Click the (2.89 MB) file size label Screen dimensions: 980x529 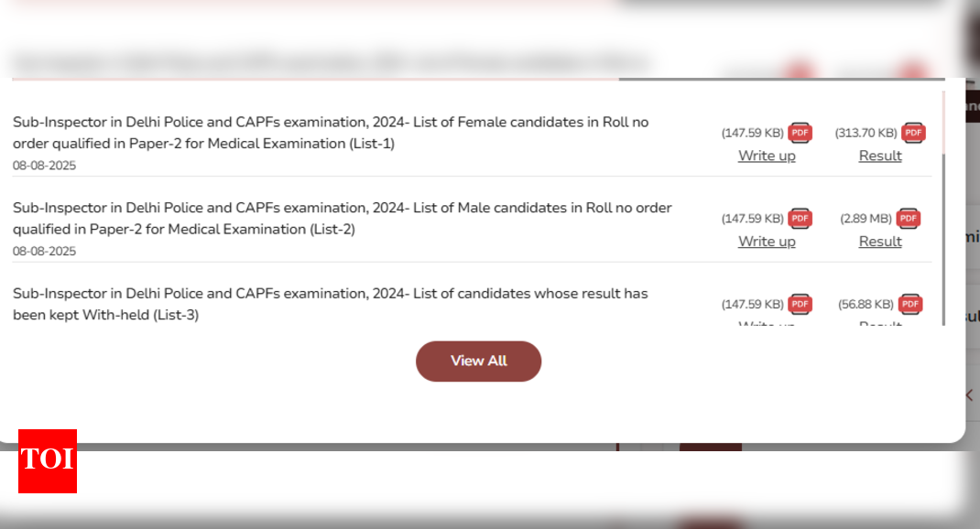pyautogui.click(x=866, y=219)
